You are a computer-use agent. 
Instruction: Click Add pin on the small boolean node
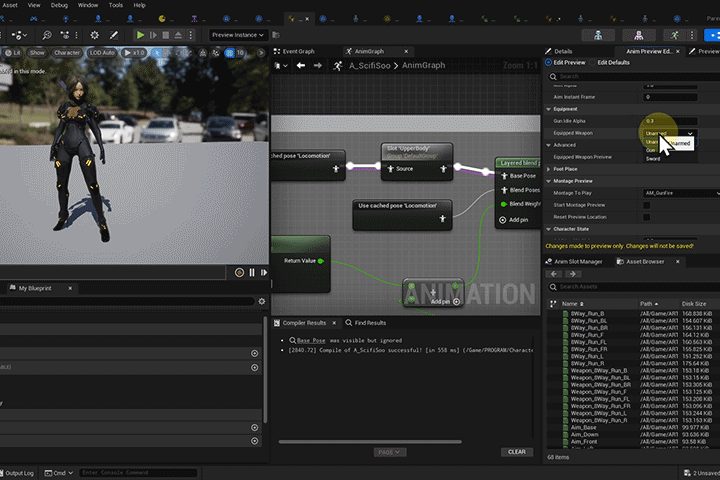tap(445, 302)
